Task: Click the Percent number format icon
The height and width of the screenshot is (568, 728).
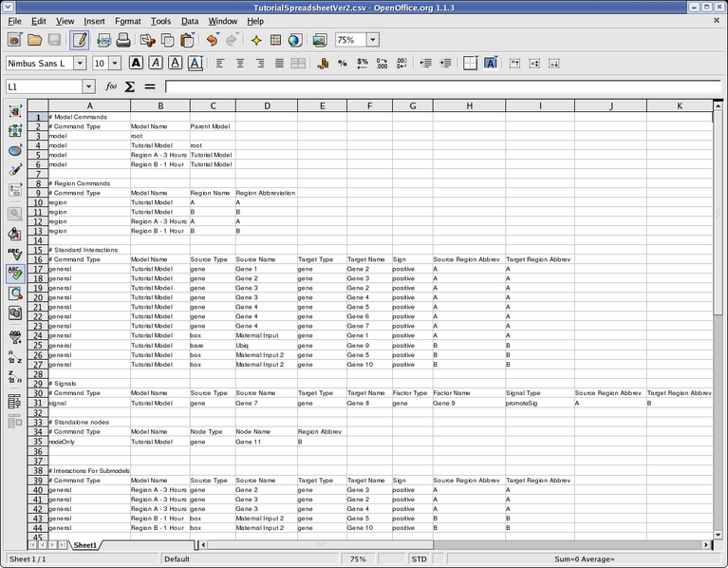Action: [x=342, y=64]
